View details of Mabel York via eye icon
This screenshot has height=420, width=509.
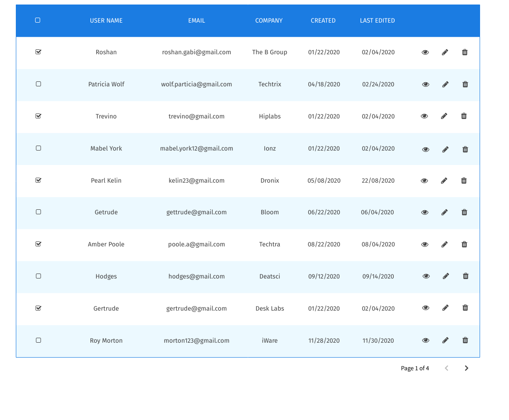pyautogui.click(x=425, y=149)
